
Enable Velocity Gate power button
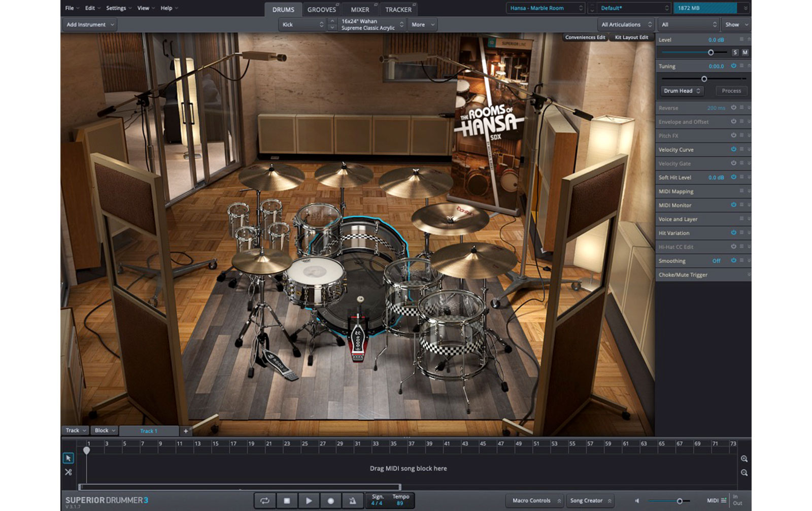(x=733, y=163)
